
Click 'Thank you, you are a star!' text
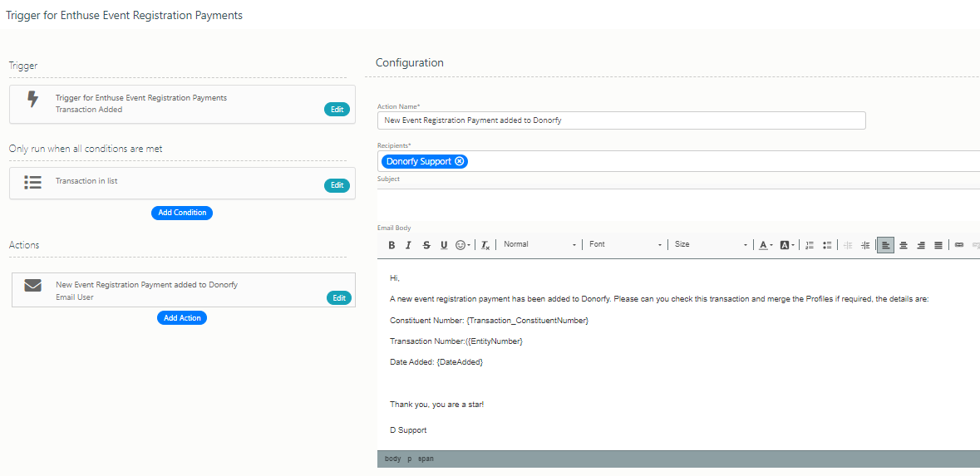pos(437,405)
